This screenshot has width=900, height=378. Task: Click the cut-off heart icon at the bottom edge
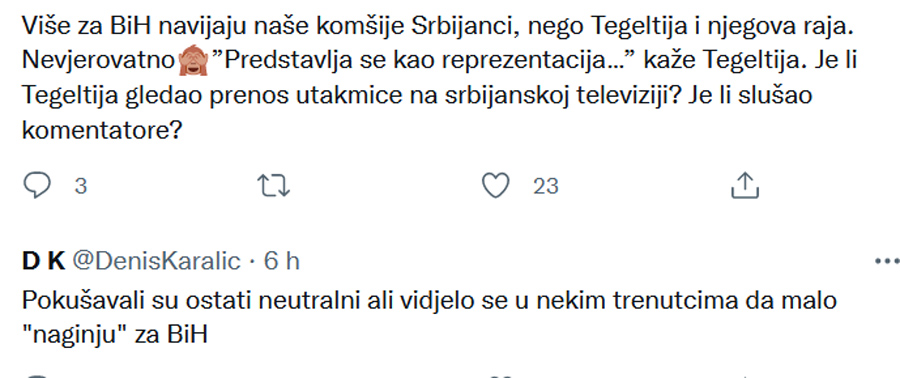tap(495, 376)
